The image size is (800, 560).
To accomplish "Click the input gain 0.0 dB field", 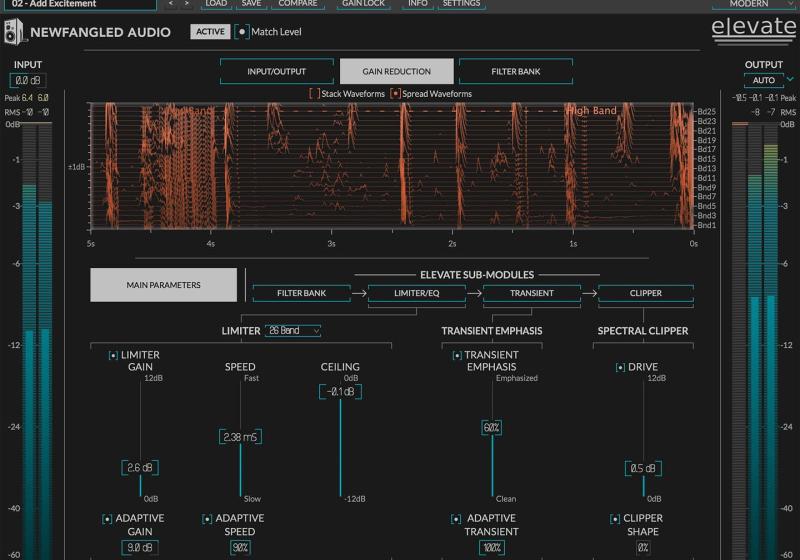I will 28,80.
